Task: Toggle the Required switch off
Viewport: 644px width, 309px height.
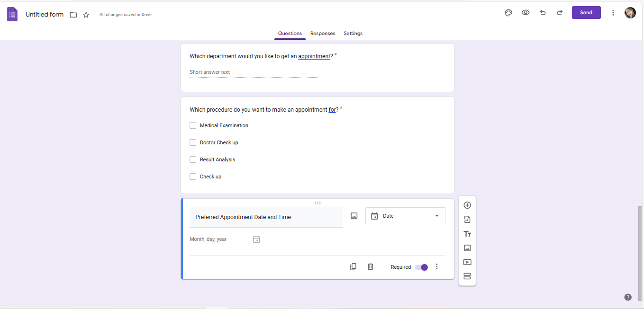Action: (421, 267)
